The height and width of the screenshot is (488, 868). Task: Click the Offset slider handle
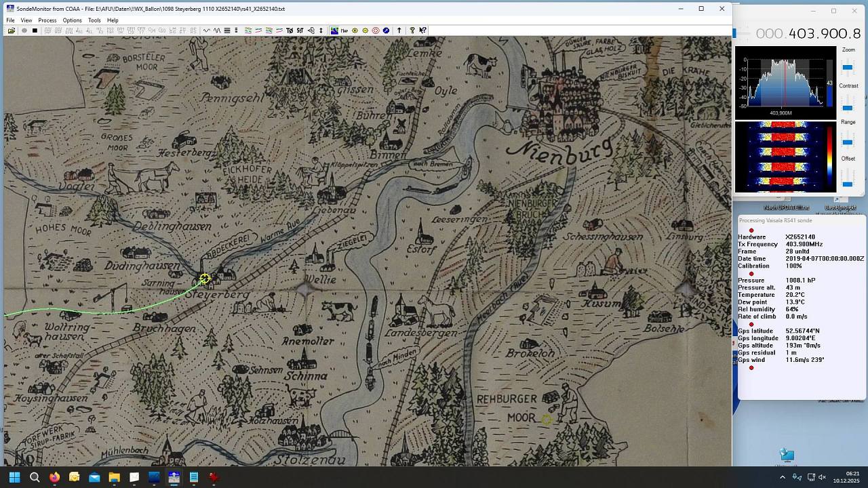point(847,184)
